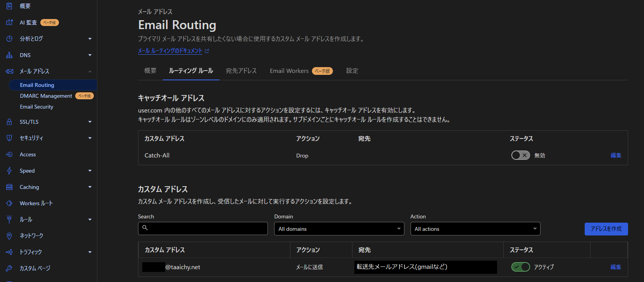This screenshot has height=282, width=644.
Task: Collapse the メール アドレス sidebar section
Action: (x=90, y=71)
